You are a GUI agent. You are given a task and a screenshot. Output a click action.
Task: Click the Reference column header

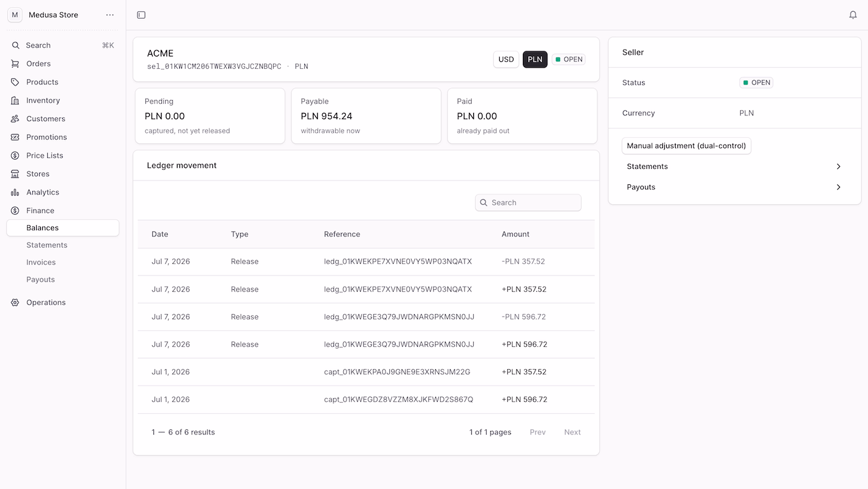click(x=342, y=234)
